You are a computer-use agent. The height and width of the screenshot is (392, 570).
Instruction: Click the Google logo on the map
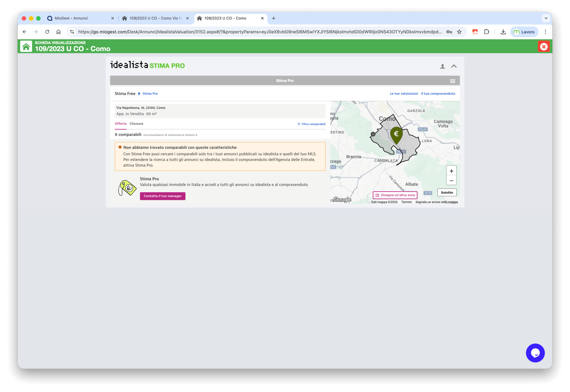(342, 199)
